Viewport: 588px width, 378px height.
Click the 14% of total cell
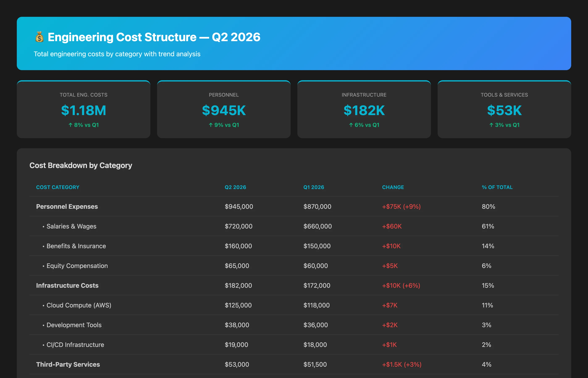click(x=488, y=246)
